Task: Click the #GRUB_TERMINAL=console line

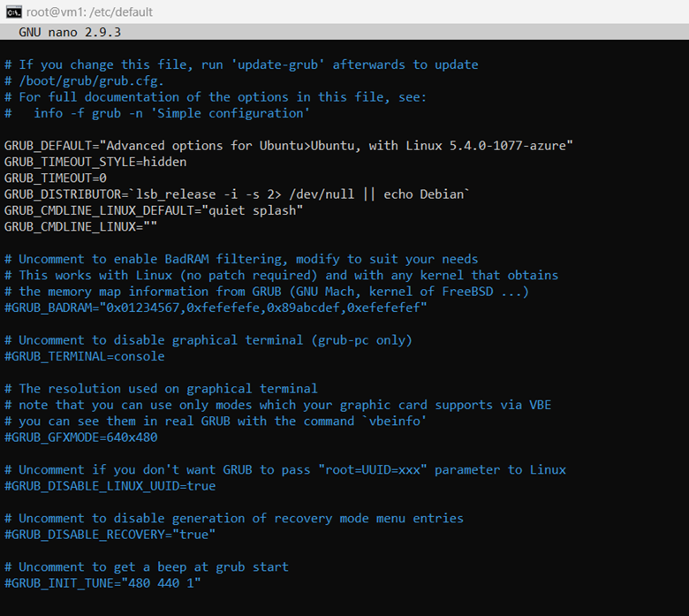Action: pos(85,356)
